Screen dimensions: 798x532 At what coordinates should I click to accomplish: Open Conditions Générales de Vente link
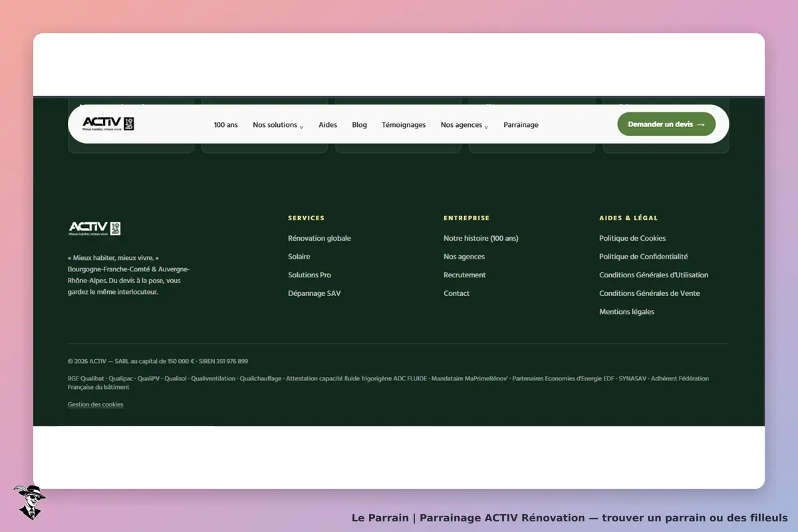click(x=650, y=293)
